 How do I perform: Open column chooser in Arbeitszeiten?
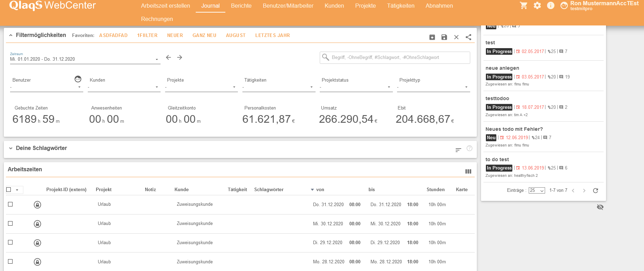(x=468, y=171)
